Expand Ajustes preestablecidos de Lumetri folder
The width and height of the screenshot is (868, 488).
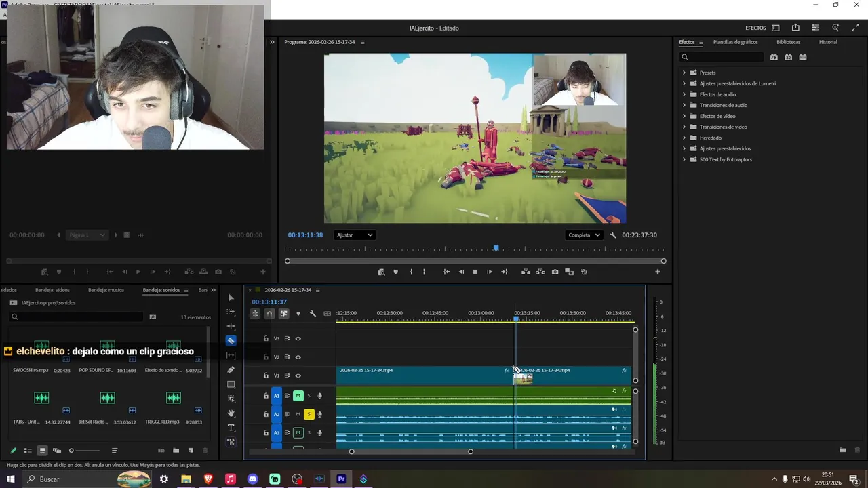click(684, 83)
